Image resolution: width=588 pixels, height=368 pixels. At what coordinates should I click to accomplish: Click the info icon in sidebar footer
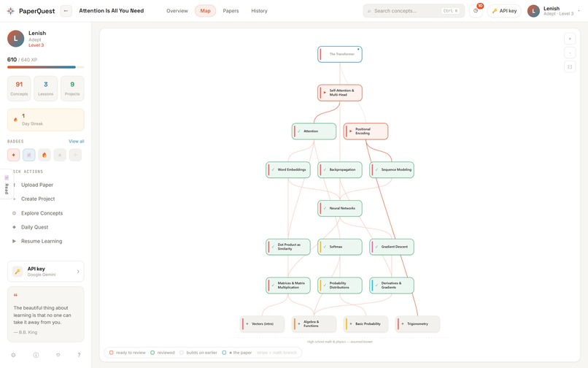pyautogui.click(x=36, y=355)
